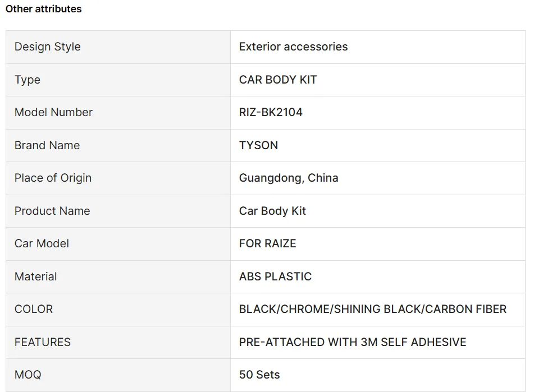The image size is (534, 392).
Task: Select the "ABS PLASTIC" material value
Action: [x=275, y=276]
